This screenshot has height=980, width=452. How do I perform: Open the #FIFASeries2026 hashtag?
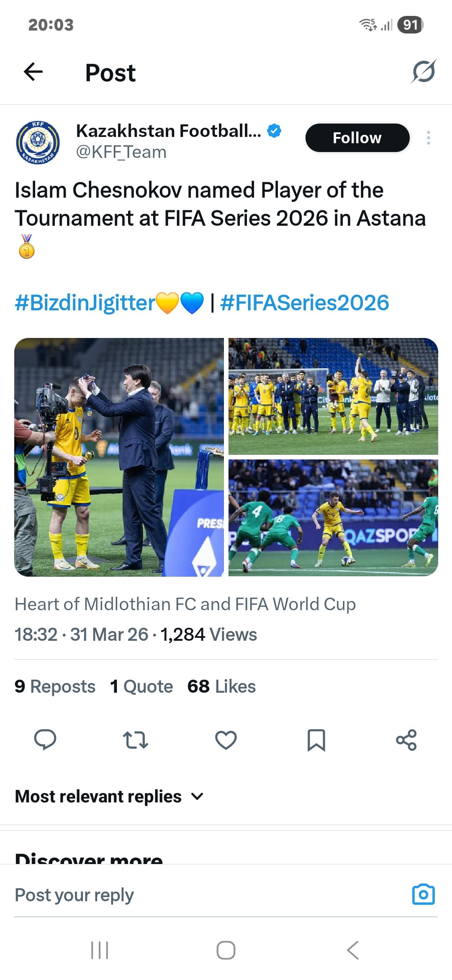304,303
